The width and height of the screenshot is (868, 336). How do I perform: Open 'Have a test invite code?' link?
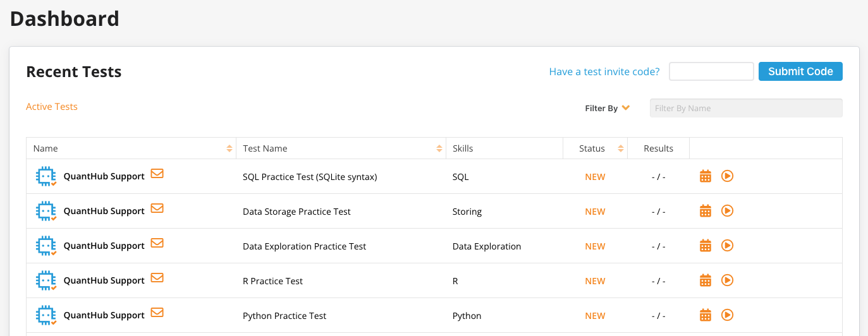pos(604,72)
